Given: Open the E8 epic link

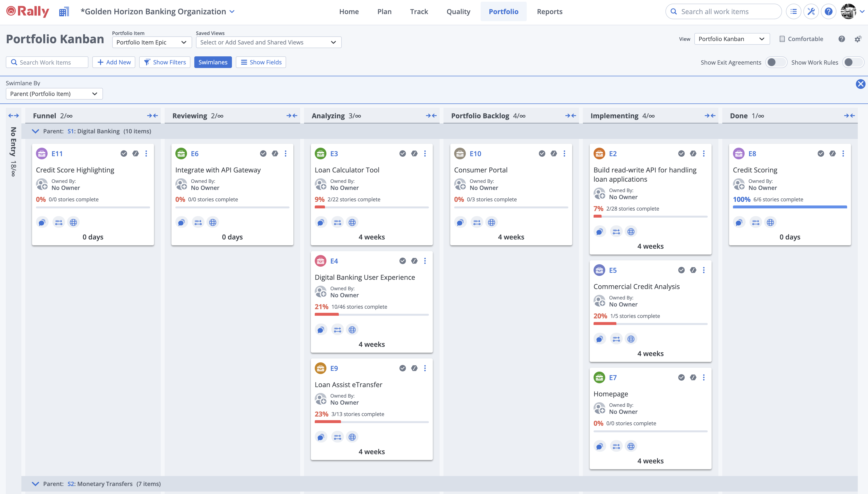Looking at the screenshot, I should point(752,154).
